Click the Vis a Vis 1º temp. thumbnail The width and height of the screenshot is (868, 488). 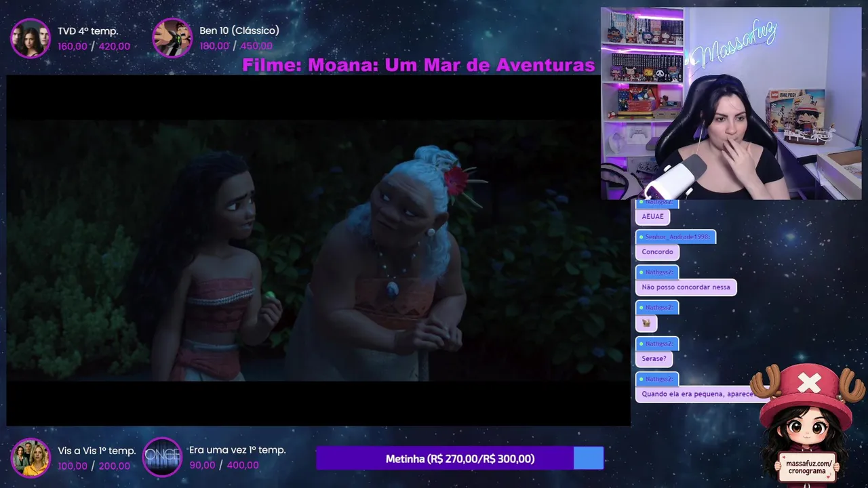coord(31,457)
